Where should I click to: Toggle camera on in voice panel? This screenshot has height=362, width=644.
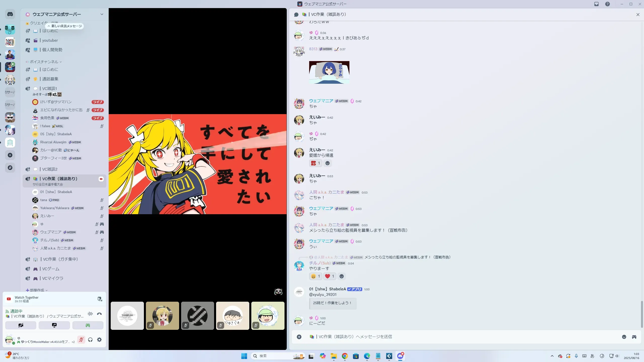21,325
